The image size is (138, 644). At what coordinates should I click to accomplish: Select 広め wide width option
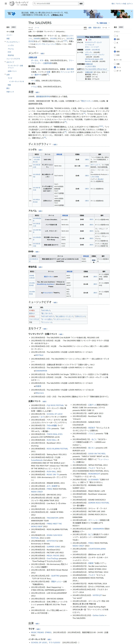(x=115, y=55)
